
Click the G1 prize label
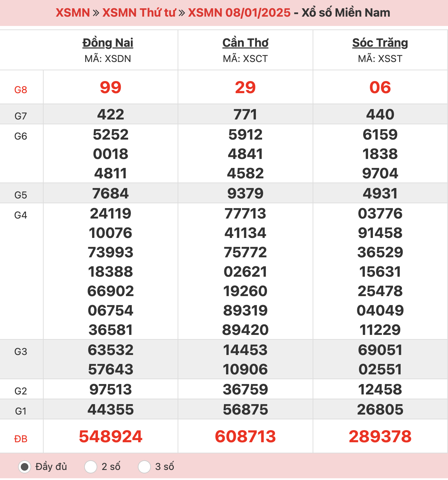click(x=21, y=411)
